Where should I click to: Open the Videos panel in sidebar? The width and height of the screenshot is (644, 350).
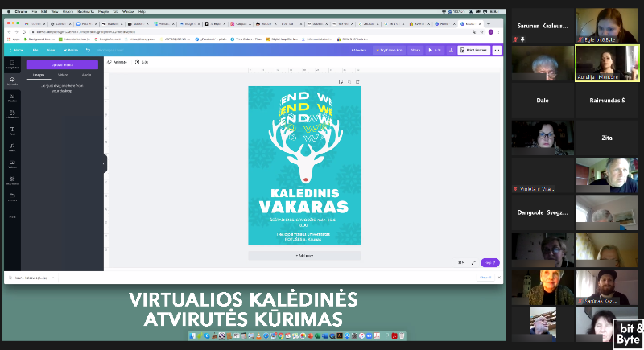pos(12,164)
